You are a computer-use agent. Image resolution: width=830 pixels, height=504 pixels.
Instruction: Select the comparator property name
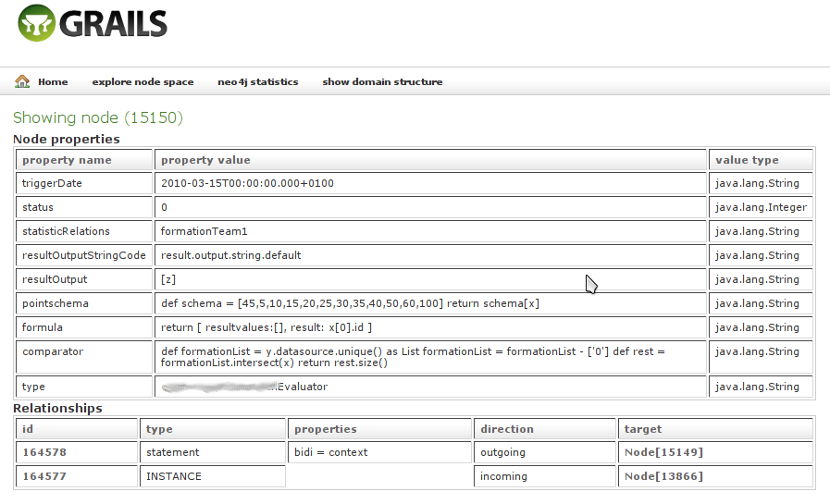click(53, 351)
